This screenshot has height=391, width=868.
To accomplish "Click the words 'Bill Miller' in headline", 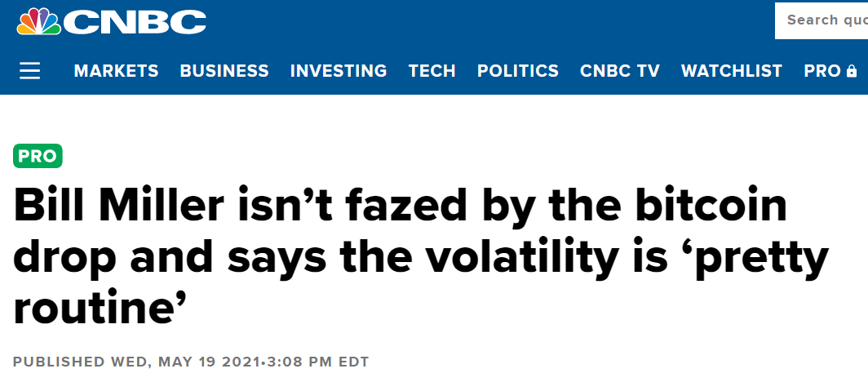I will pos(118,206).
